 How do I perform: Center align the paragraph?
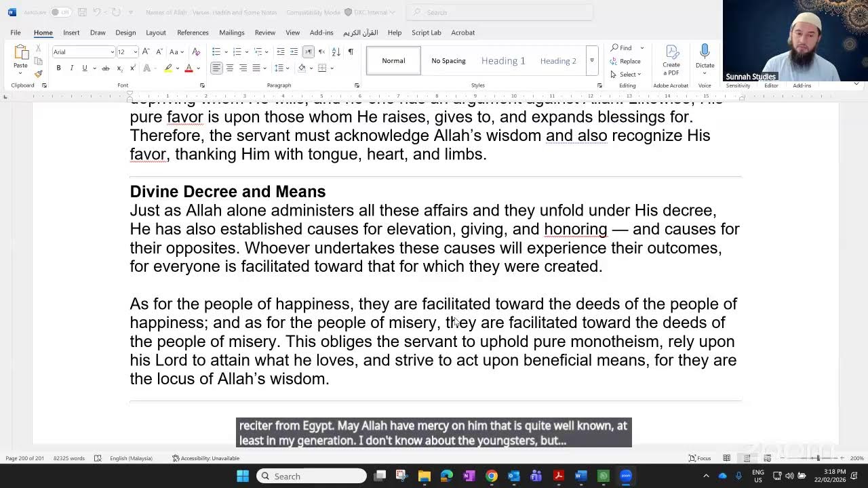[230, 68]
